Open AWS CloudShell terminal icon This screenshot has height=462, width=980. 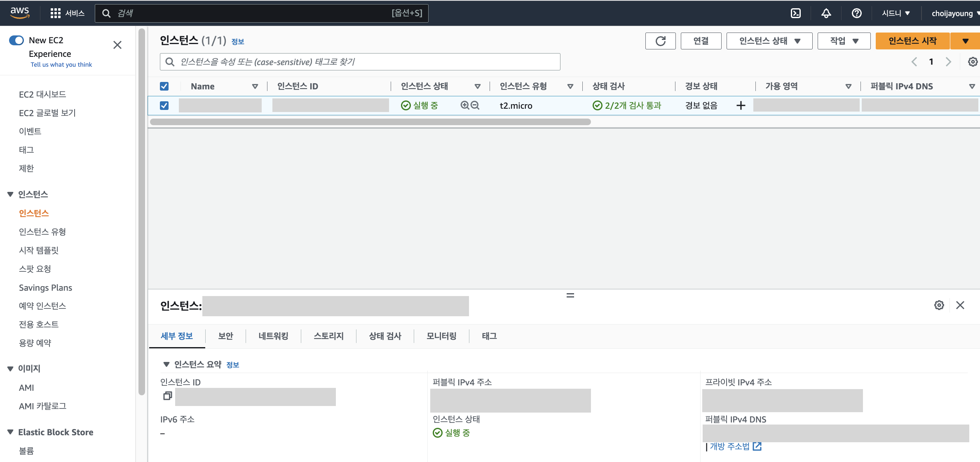tap(796, 13)
